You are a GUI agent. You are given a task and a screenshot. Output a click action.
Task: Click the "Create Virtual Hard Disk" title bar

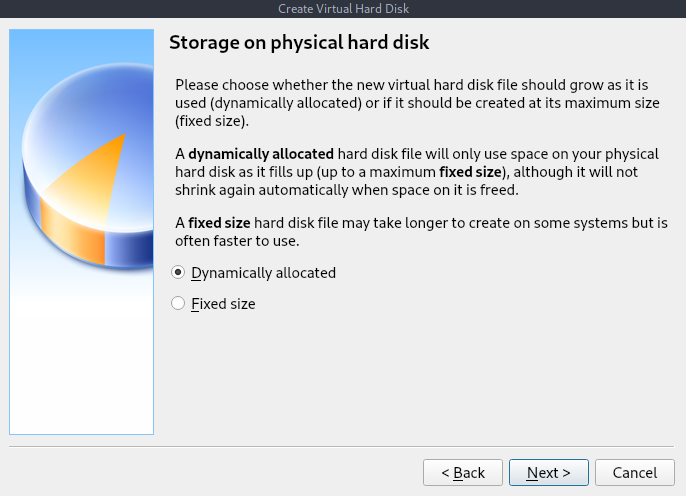[343, 9]
